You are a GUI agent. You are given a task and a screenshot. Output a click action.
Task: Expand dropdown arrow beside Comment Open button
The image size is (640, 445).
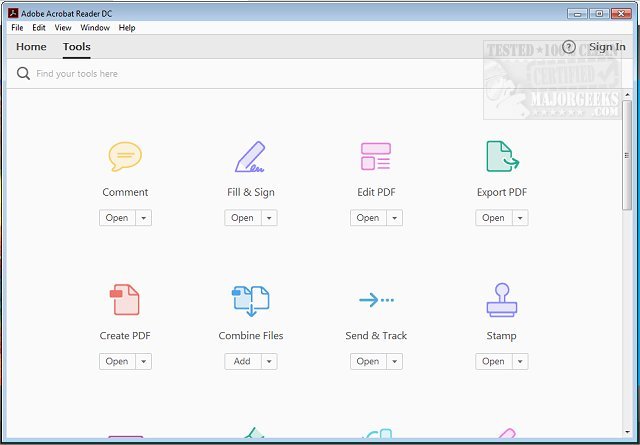point(143,218)
